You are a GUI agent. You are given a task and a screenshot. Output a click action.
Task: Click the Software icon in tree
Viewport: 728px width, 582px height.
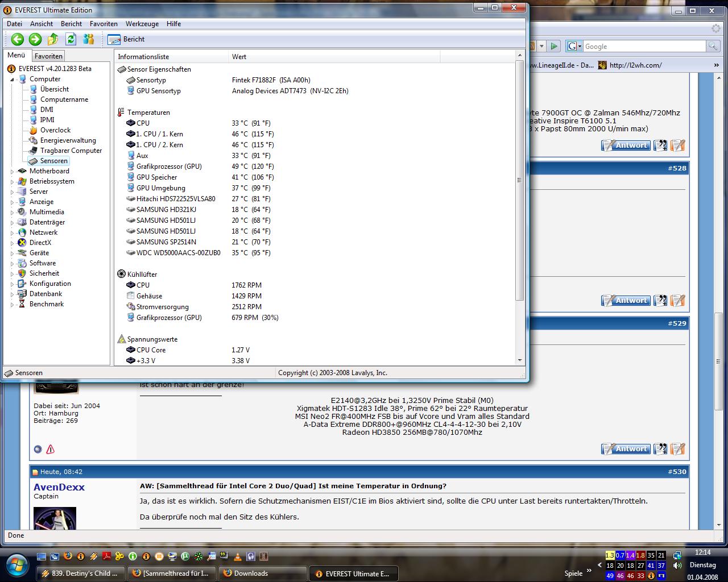[x=22, y=263]
